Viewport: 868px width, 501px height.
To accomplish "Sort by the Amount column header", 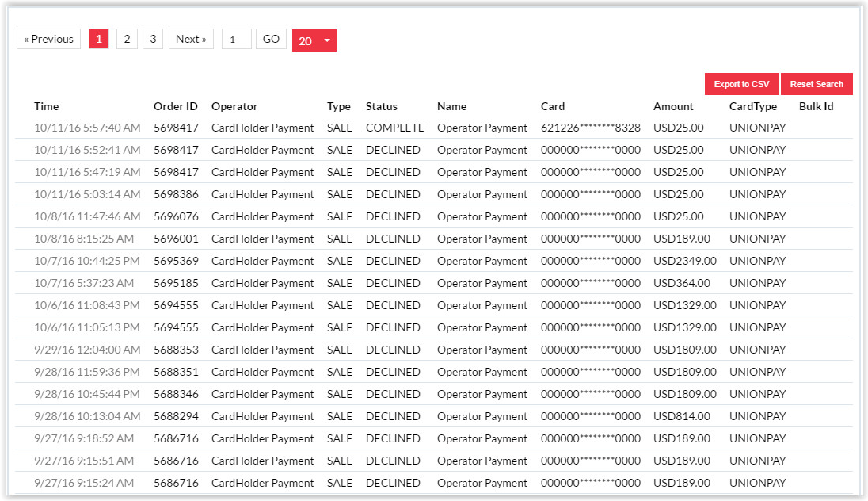I will 673,106.
